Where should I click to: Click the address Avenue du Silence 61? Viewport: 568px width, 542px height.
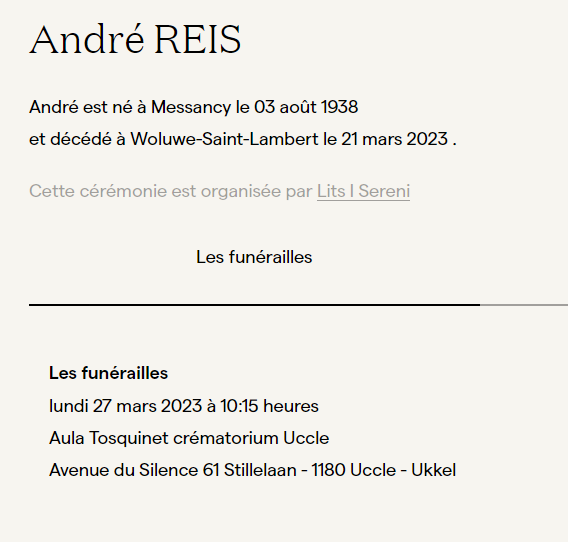134,470
